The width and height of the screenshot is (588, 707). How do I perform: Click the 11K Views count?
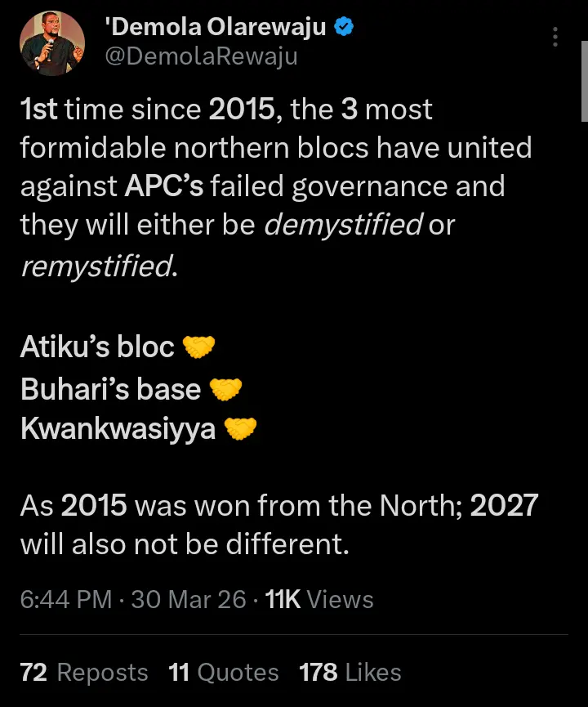[x=319, y=599]
